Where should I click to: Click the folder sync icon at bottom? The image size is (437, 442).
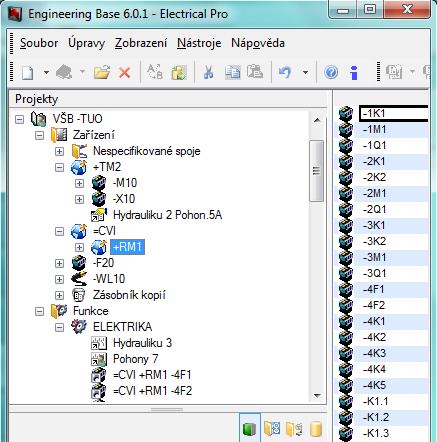point(294,429)
